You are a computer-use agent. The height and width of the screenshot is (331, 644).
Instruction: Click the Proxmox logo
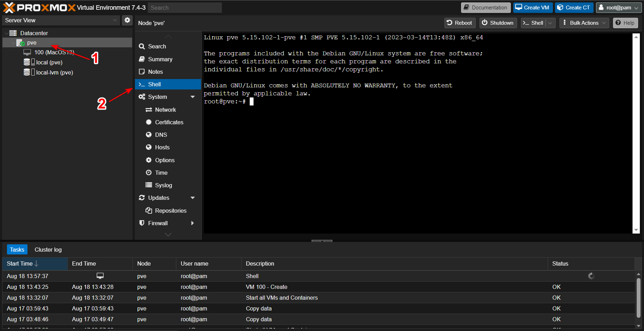point(39,8)
